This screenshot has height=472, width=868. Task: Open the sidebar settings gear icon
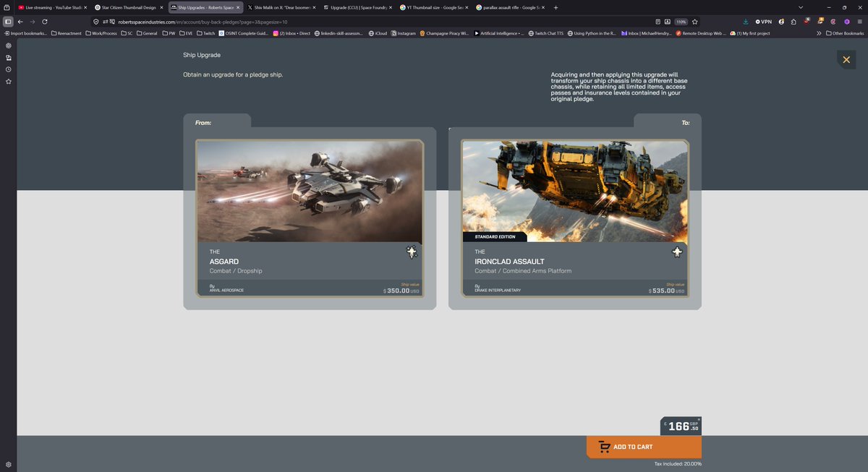click(x=8, y=464)
